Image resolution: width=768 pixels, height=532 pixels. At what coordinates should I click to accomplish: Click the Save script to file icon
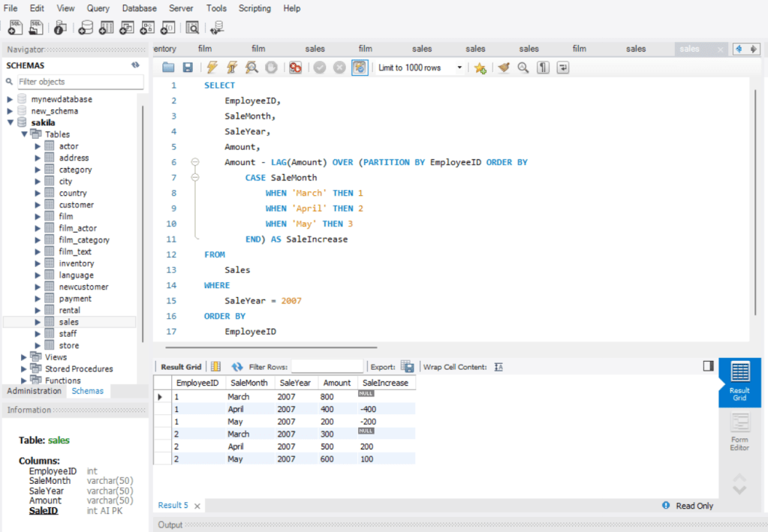pos(188,68)
